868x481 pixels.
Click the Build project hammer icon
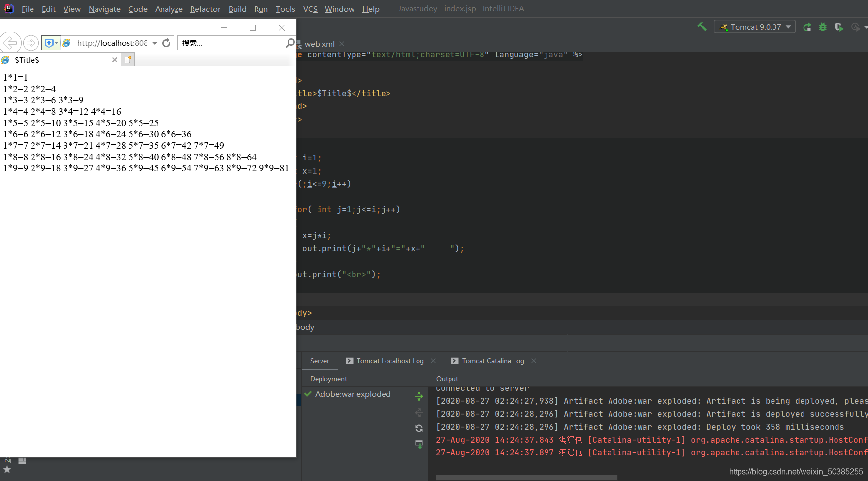tap(702, 27)
